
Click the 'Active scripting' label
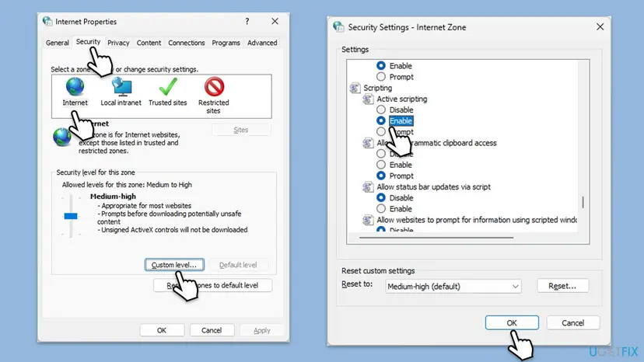[x=401, y=99]
